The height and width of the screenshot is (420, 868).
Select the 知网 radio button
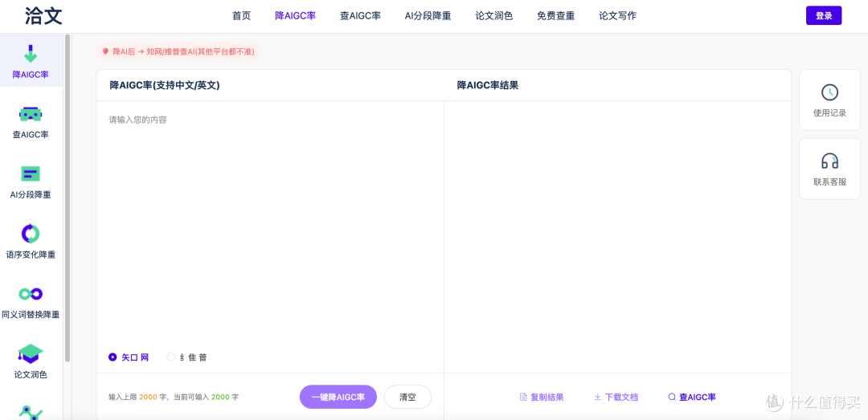point(113,357)
